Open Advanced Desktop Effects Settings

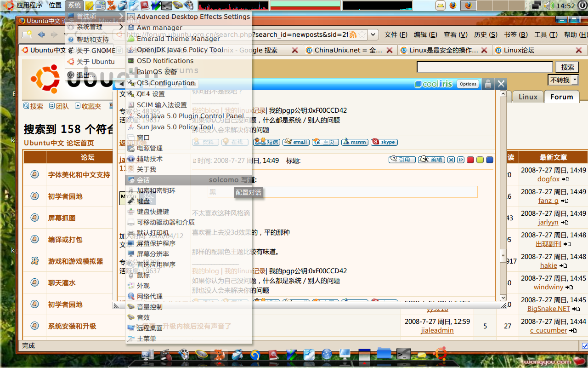(188, 17)
